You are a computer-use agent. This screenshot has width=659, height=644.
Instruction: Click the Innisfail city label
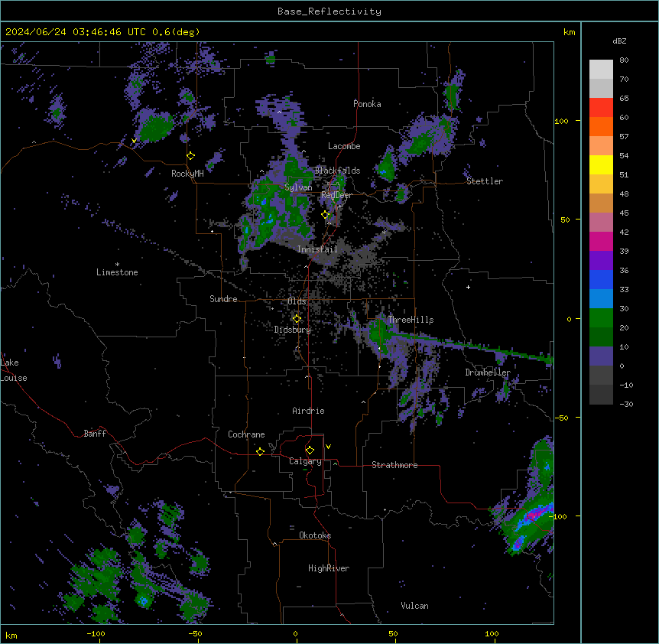317,249
